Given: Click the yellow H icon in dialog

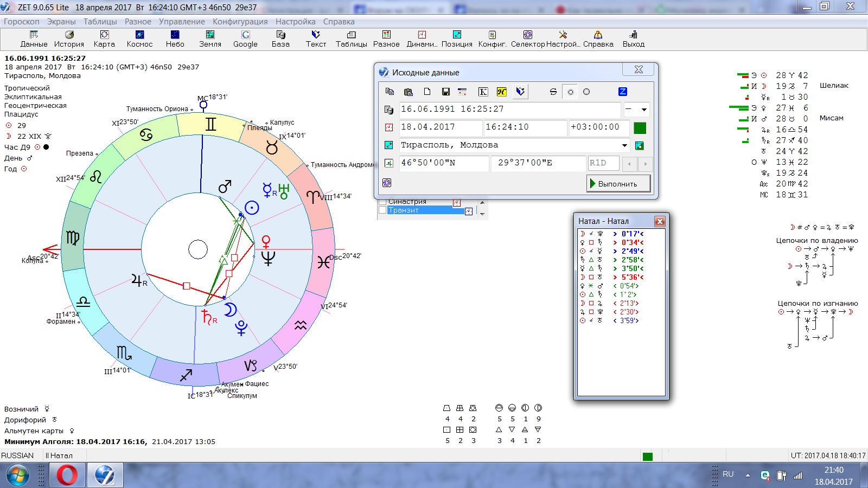Looking at the screenshot, I should coord(501,92).
